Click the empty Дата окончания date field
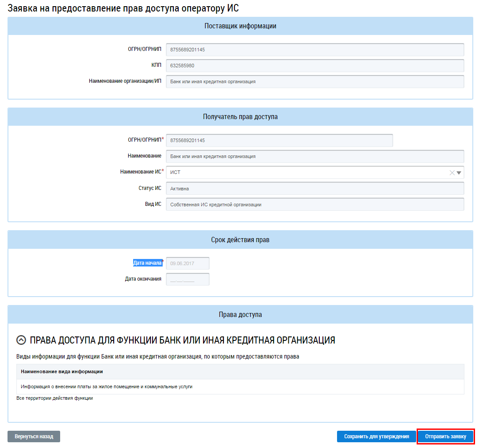Image resolution: width=479 pixels, height=448 pixels. tap(187, 279)
